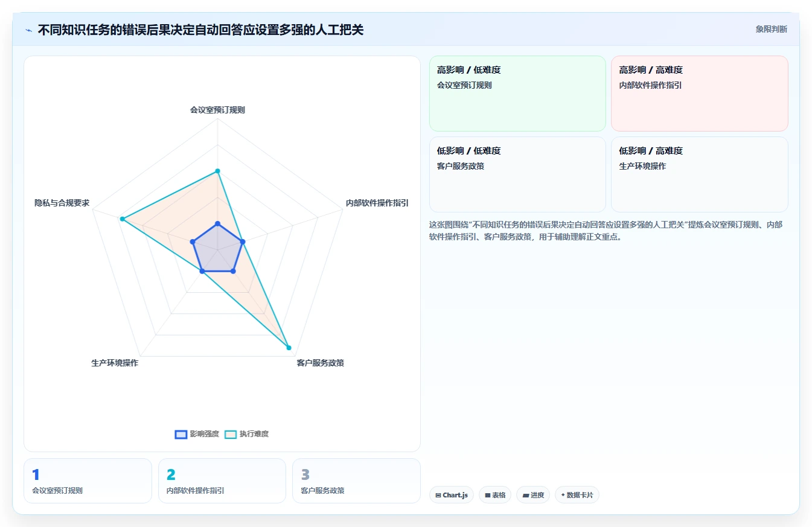
Task: Click the 内部软件操作指引 radar axis label
Action: 377,203
